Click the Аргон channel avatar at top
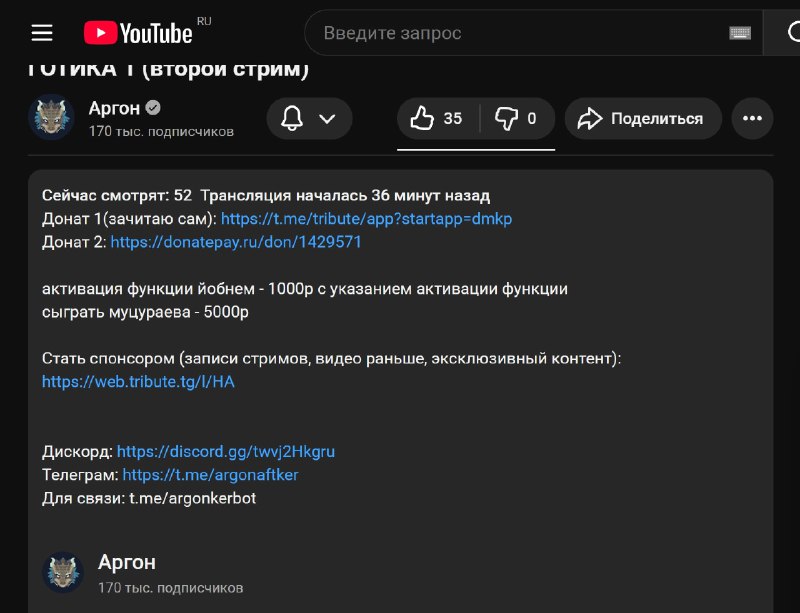The height and width of the screenshot is (613, 800). [51, 118]
